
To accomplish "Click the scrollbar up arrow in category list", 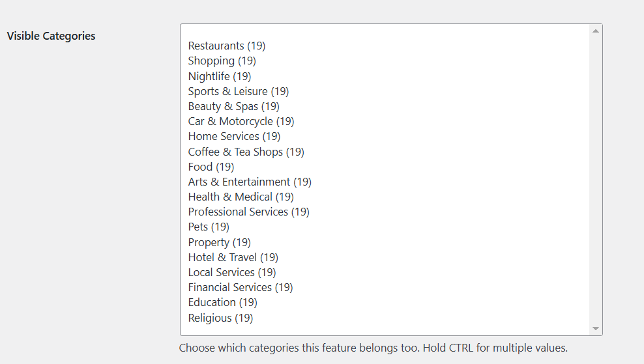I will pyautogui.click(x=596, y=31).
